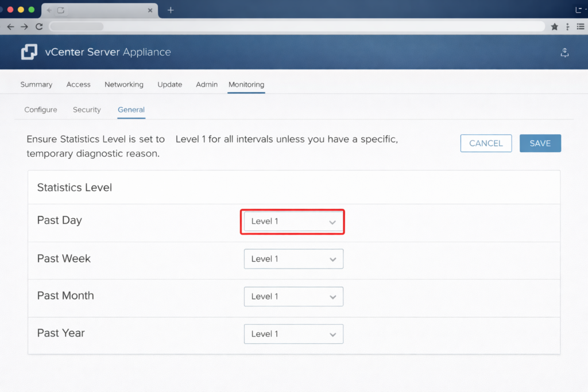Reload the page with the refresh icon
The image size is (588, 392).
[39, 26]
